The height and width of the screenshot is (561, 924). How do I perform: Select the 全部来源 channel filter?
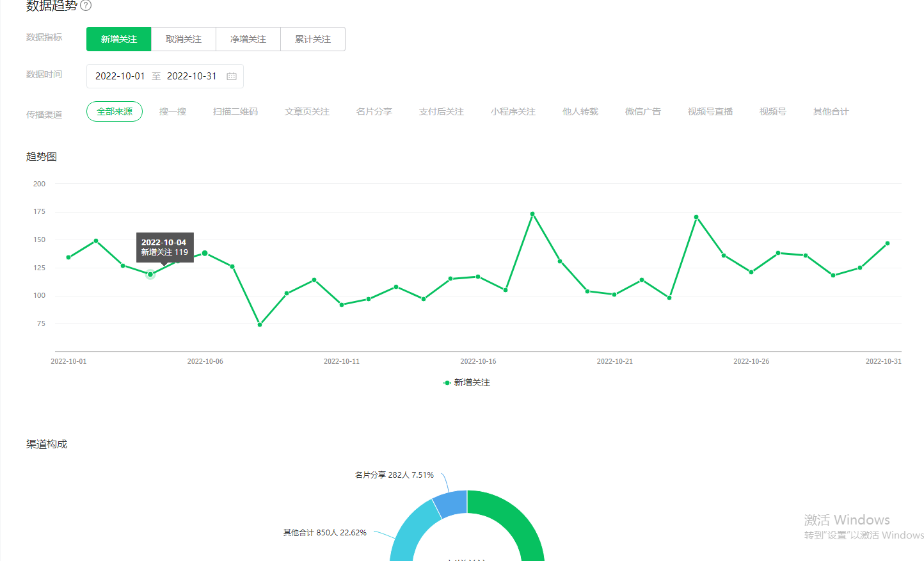click(115, 111)
